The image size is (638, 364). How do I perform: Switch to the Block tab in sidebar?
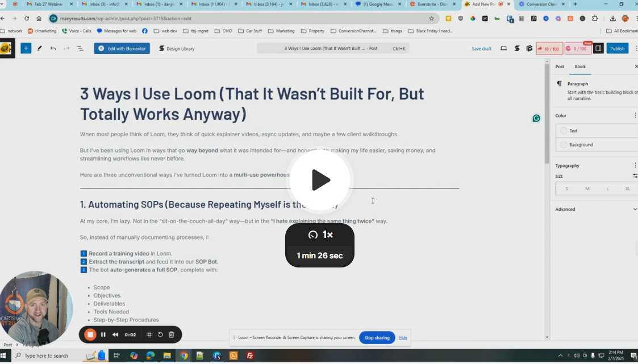[x=580, y=66]
